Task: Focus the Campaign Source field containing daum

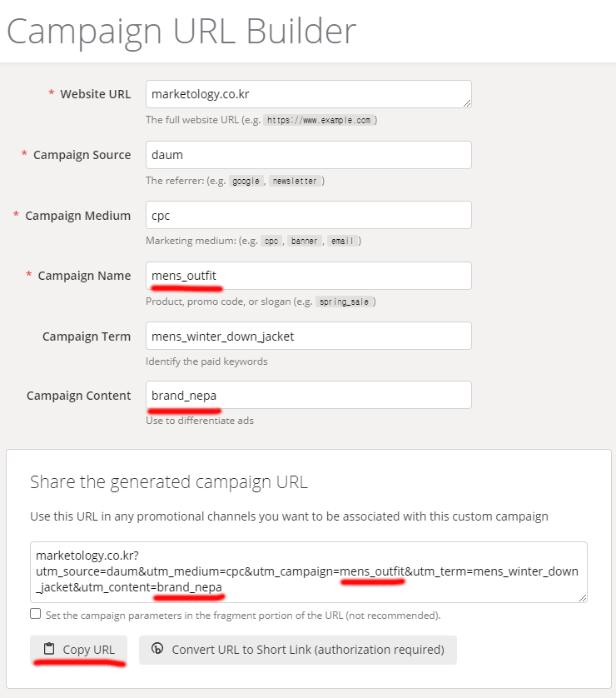Action: coord(308,155)
